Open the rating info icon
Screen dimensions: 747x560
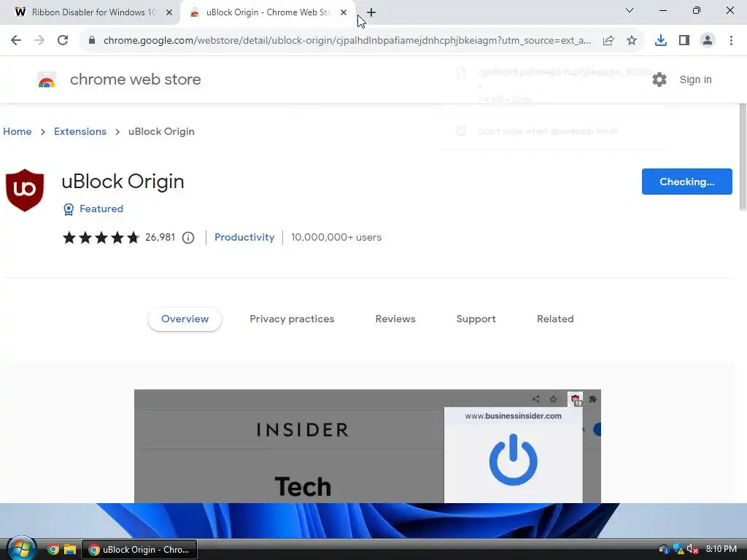click(188, 237)
